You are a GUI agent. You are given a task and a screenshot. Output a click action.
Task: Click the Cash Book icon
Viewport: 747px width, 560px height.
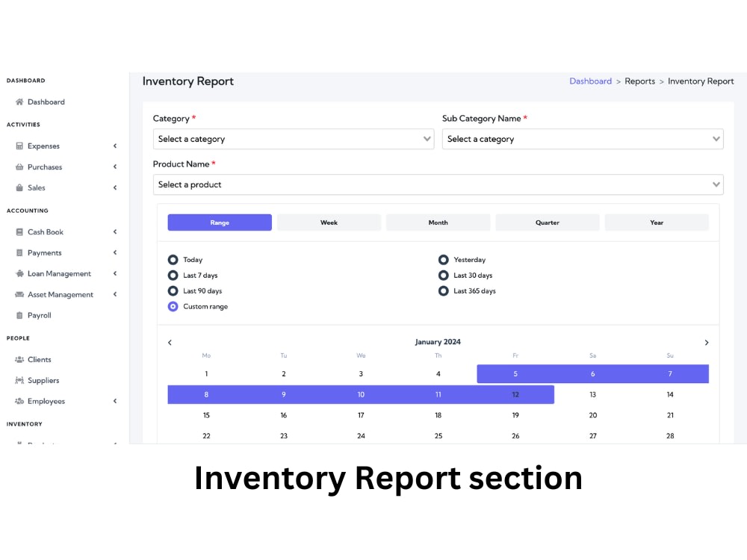tap(19, 232)
